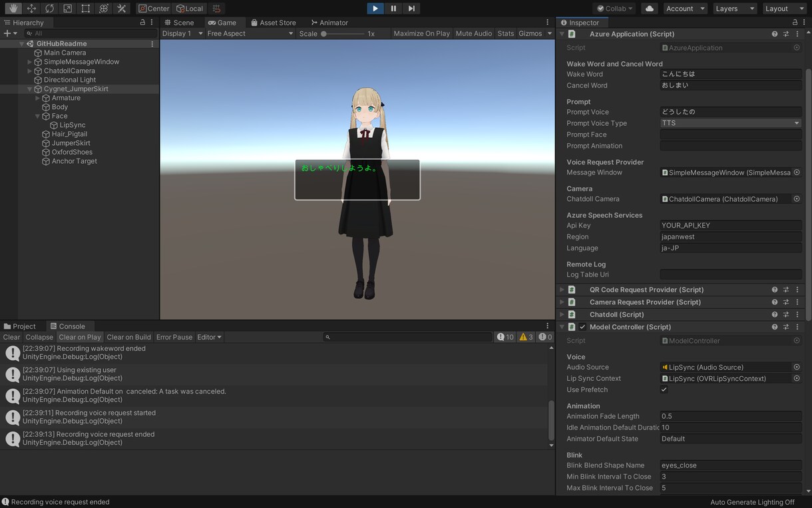Open Azure Application component options menu
The image size is (812, 508).
point(797,34)
